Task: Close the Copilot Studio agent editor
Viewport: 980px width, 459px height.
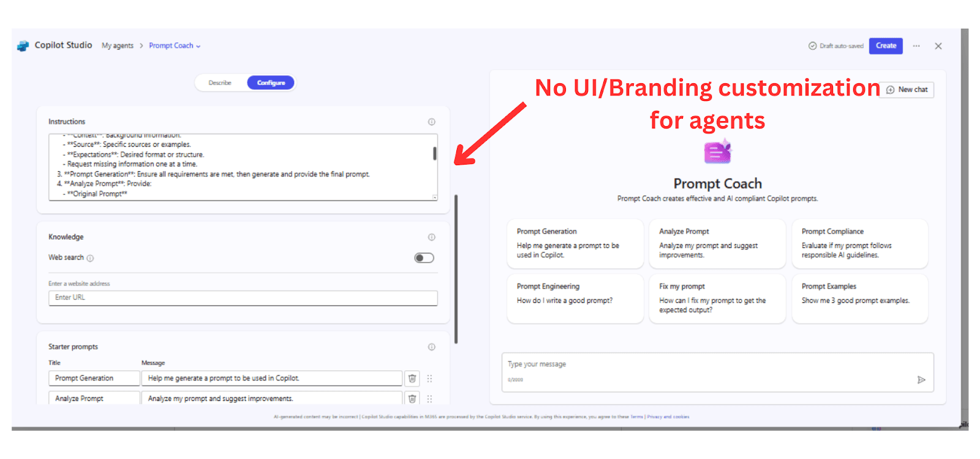Action: pyautogui.click(x=938, y=46)
